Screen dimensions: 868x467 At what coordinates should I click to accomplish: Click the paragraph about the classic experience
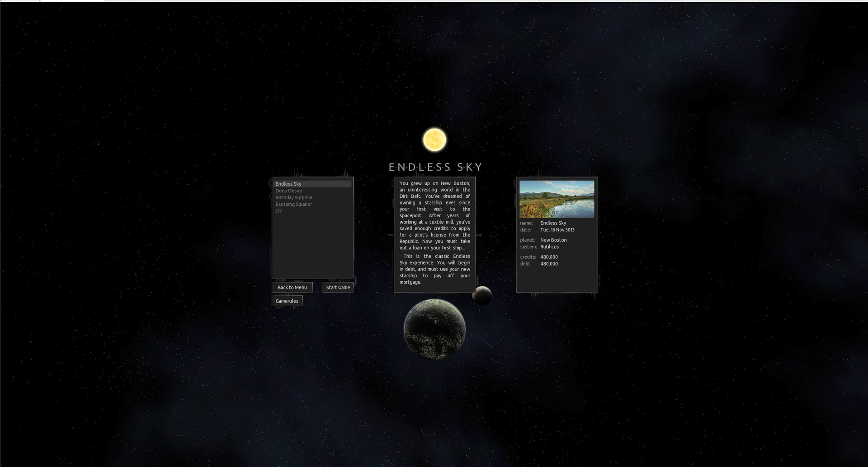[x=434, y=269]
